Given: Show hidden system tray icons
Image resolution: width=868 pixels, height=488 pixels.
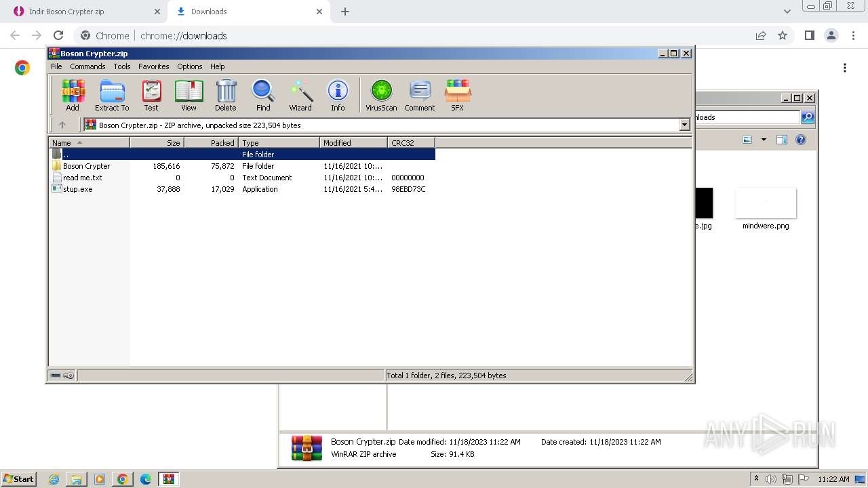Looking at the screenshot, I should tap(756, 479).
